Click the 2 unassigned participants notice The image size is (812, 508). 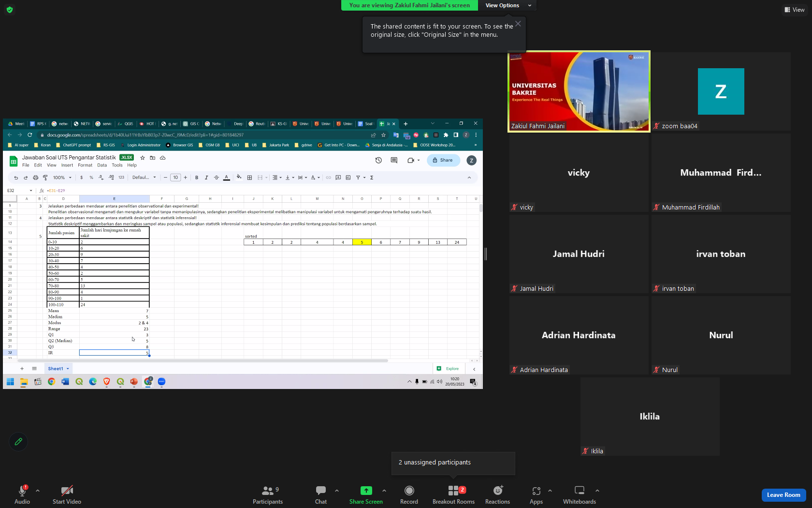click(x=453, y=463)
